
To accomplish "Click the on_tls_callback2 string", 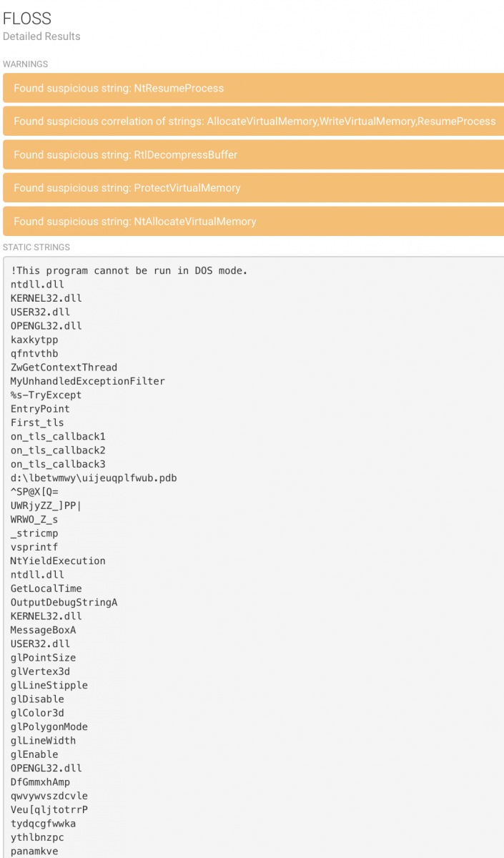I will point(58,450).
